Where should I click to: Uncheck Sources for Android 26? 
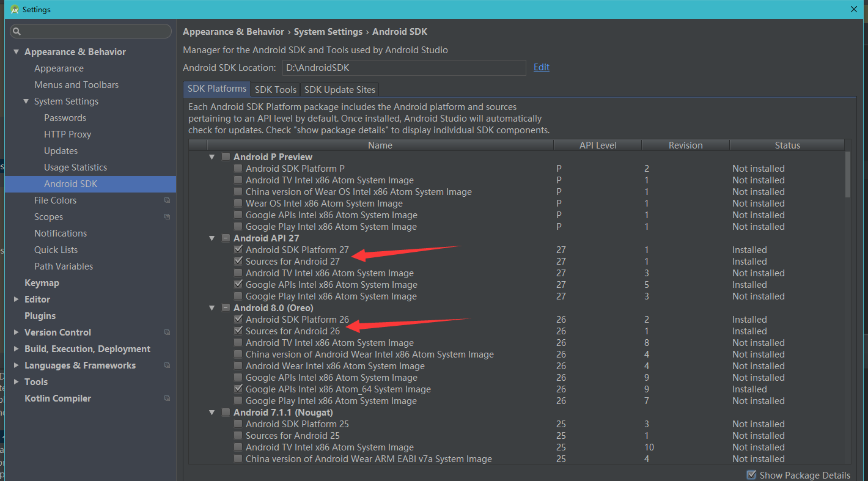coord(238,331)
